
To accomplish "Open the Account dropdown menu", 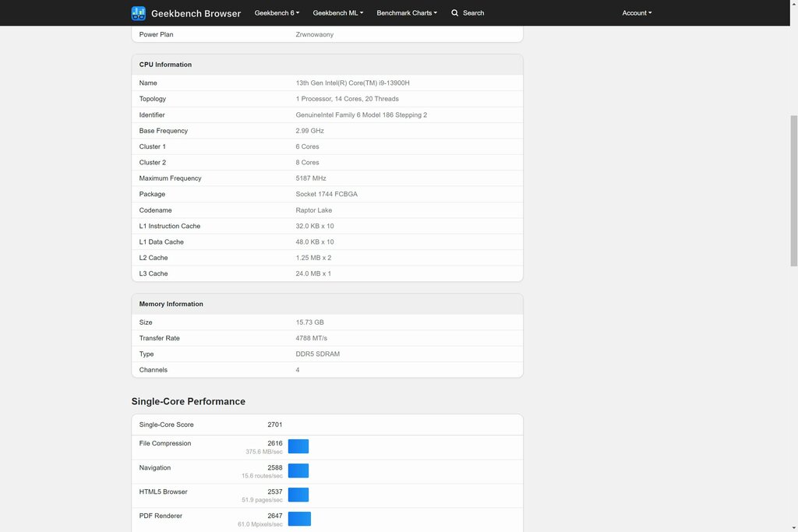I will pos(637,13).
